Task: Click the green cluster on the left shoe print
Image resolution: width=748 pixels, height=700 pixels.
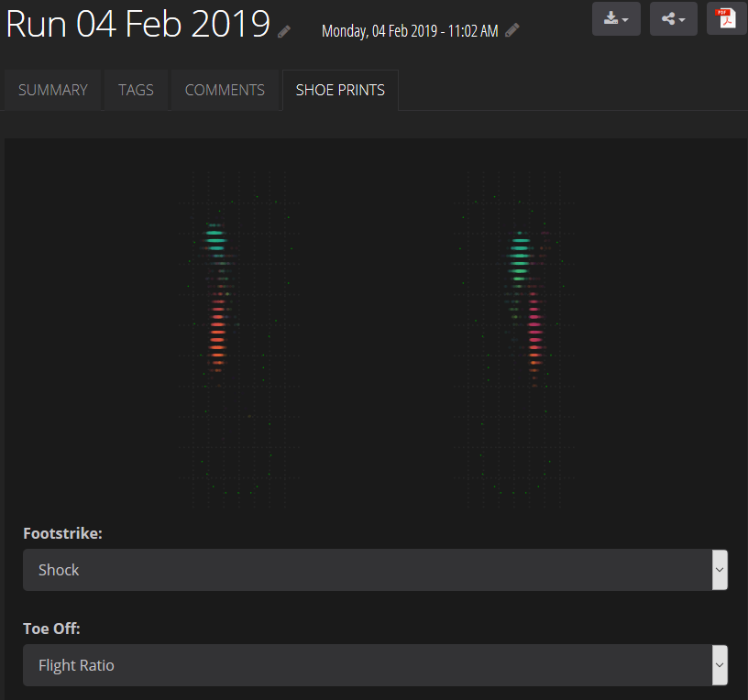Action: click(215, 240)
